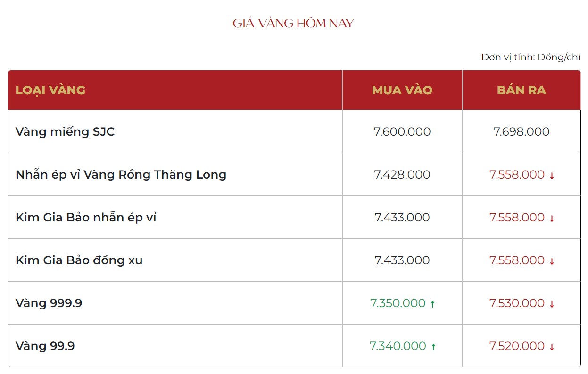The image size is (588, 374).
Task: Click the green up arrow next to 7.350.000
Action: coord(432,304)
